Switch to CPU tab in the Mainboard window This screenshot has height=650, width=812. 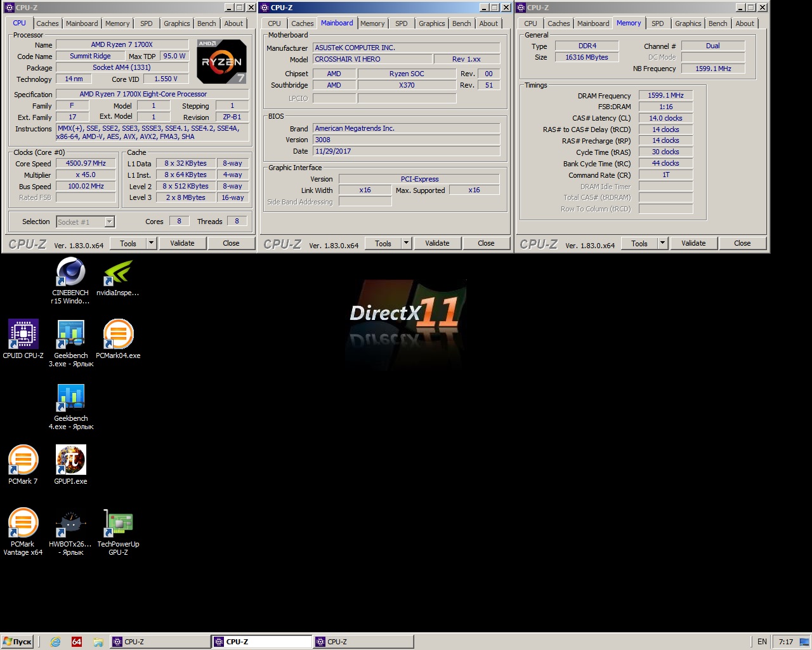(274, 23)
